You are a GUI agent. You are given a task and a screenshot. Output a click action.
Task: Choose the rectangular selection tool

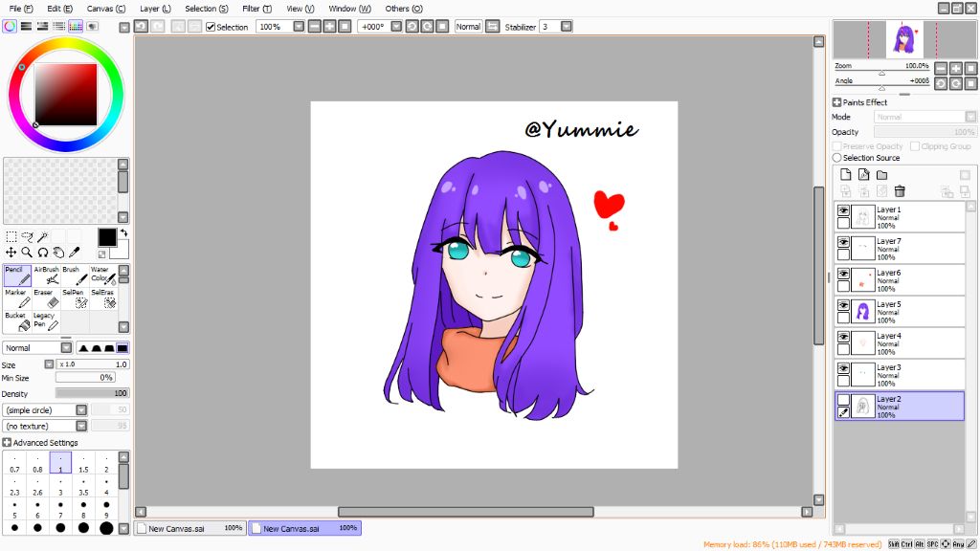[x=11, y=237]
